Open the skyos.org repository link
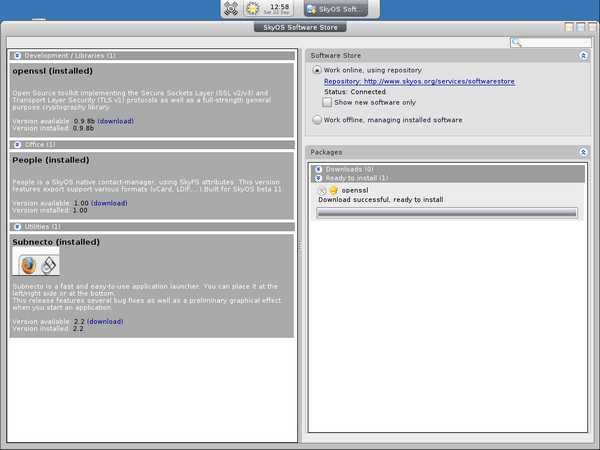 pos(419,82)
